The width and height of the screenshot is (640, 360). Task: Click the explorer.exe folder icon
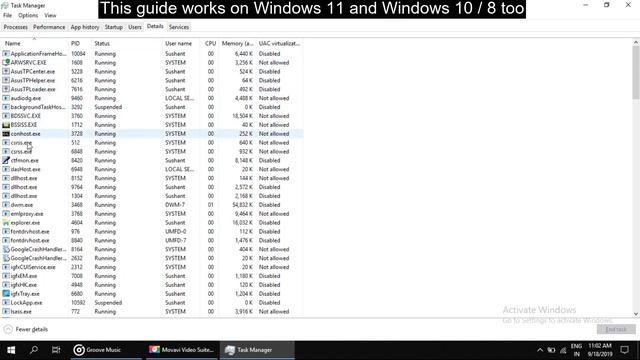click(x=6, y=223)
